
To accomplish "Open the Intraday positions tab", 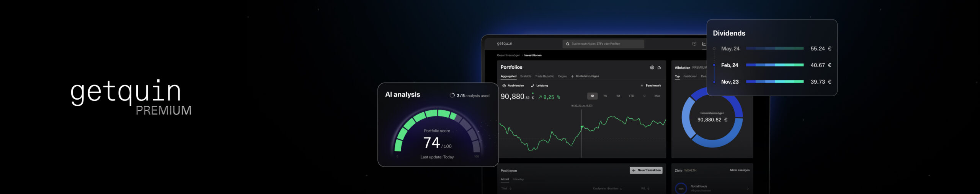I will (518, 179).
